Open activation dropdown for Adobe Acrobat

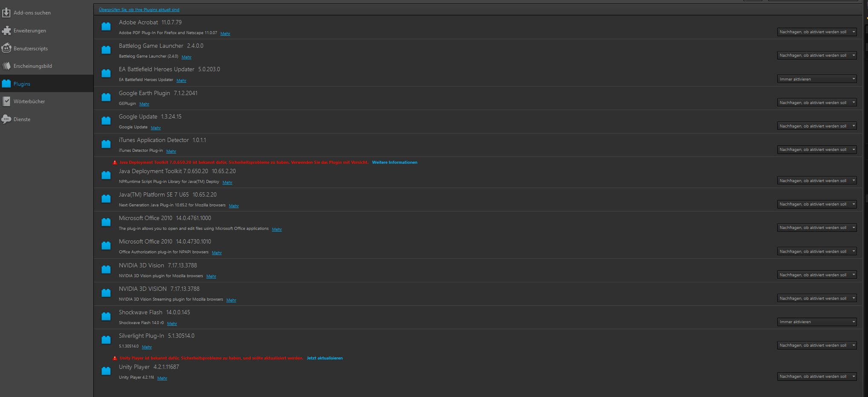tap(817, 32)
